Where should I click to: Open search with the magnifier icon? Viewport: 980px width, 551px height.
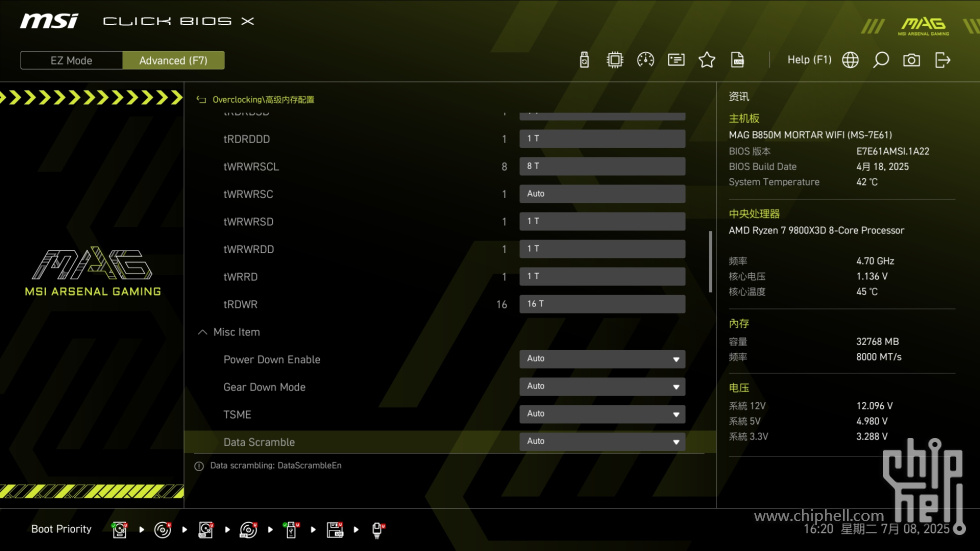pos(881,60)
